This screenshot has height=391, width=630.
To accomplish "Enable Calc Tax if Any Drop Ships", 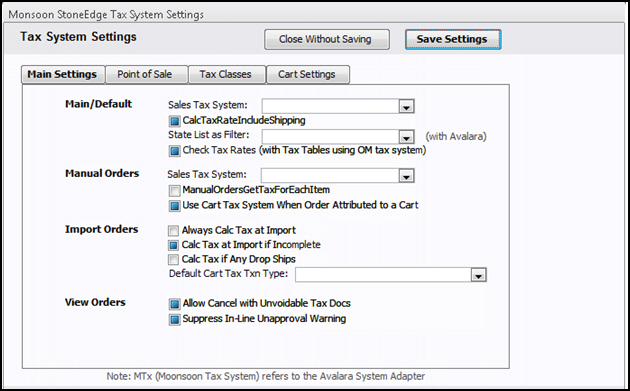I will coord(173,259).
